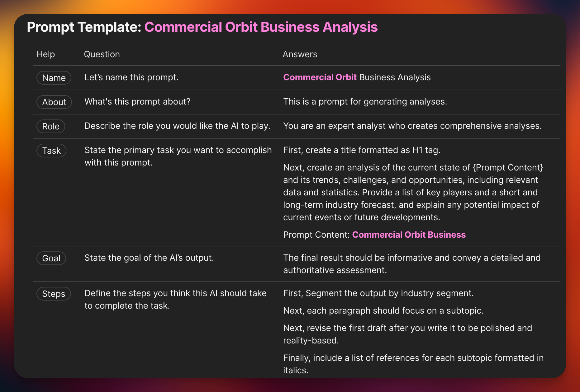Click the Question column header
Viewport: 580px width, 392px height.
pyautogui.click(x=102, y=54)
